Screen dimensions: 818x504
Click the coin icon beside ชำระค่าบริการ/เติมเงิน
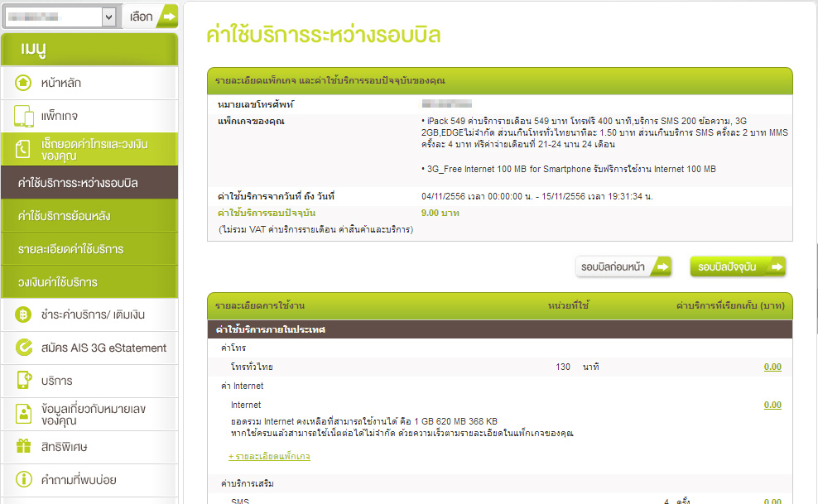(23, 314)
